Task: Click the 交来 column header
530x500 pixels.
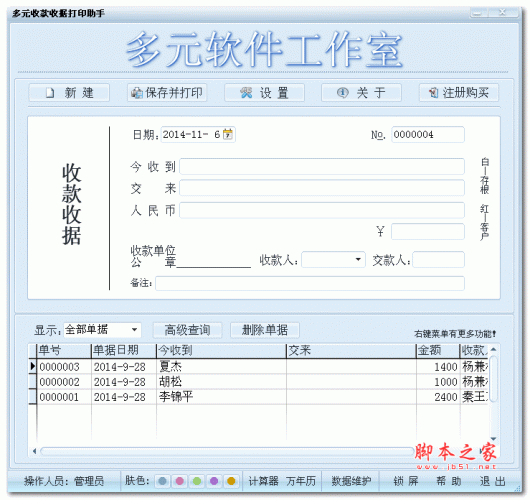Action: 351,351
